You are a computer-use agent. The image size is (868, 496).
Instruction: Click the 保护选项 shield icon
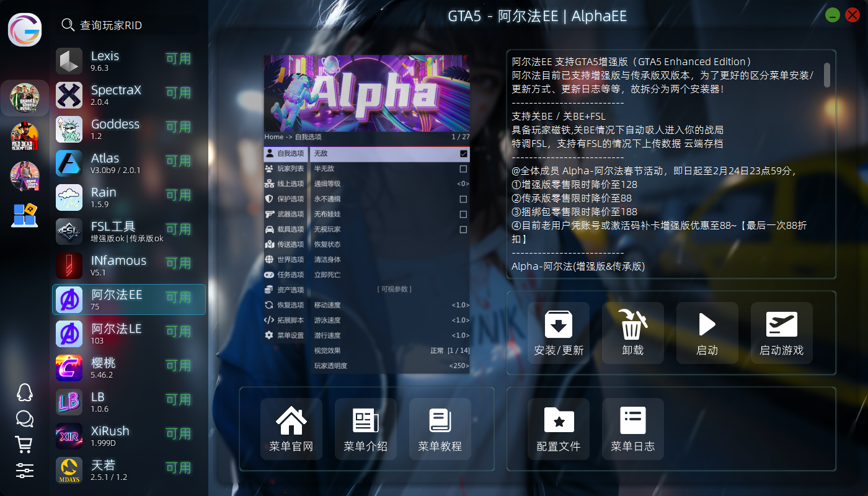(x=268, y=198)
